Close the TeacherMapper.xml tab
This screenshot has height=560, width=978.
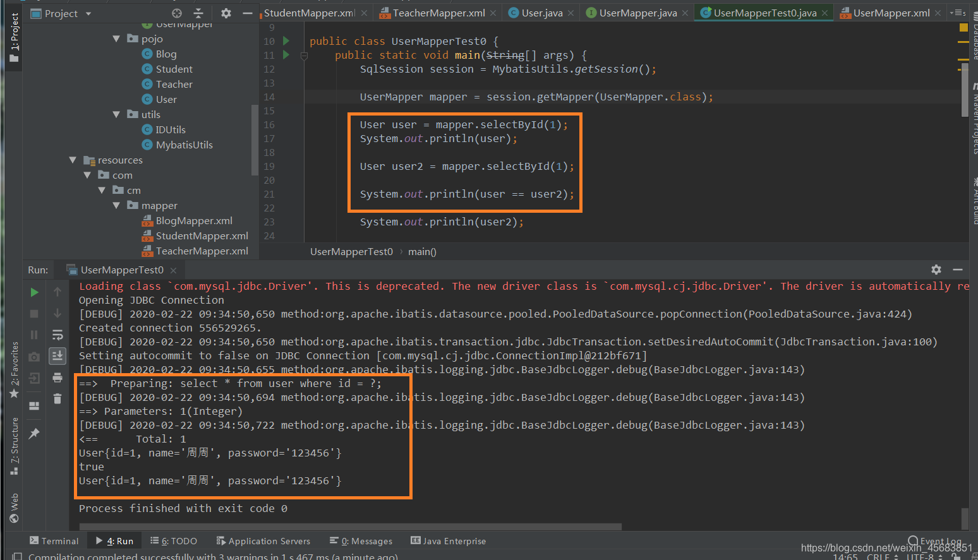(x=493, y=13)
